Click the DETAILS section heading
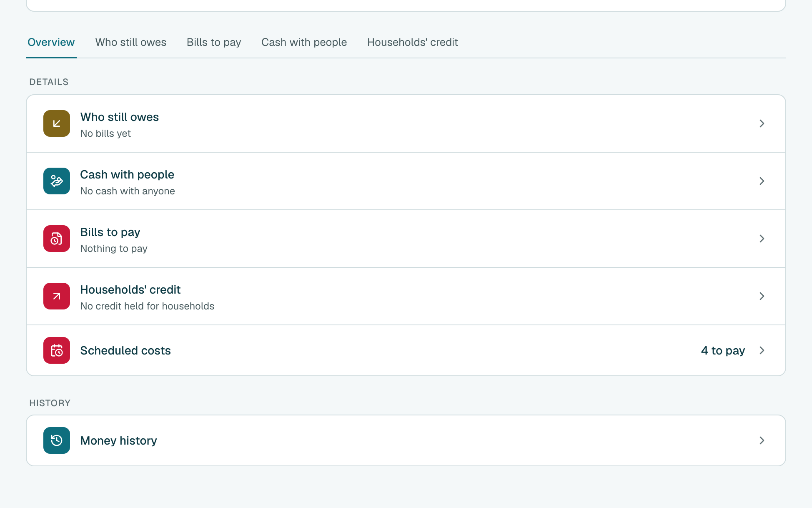Viewport: 812px width, 508px height. [49, 82]
